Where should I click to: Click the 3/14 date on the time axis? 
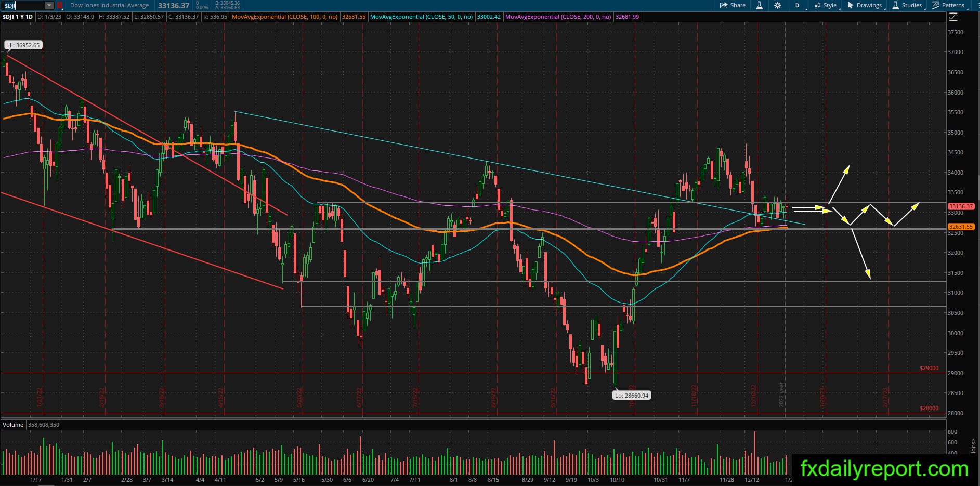click(x=167, y=480)
